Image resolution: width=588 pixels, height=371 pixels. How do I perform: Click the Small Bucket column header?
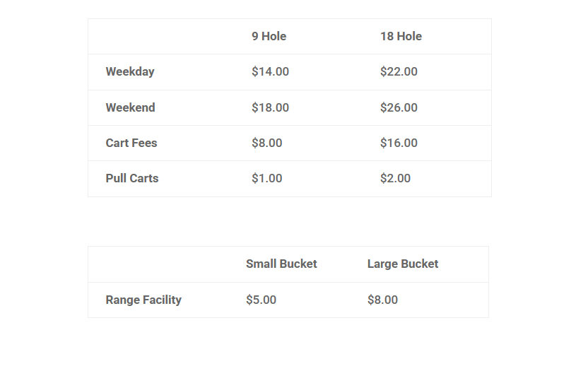(x=281, y=264)
